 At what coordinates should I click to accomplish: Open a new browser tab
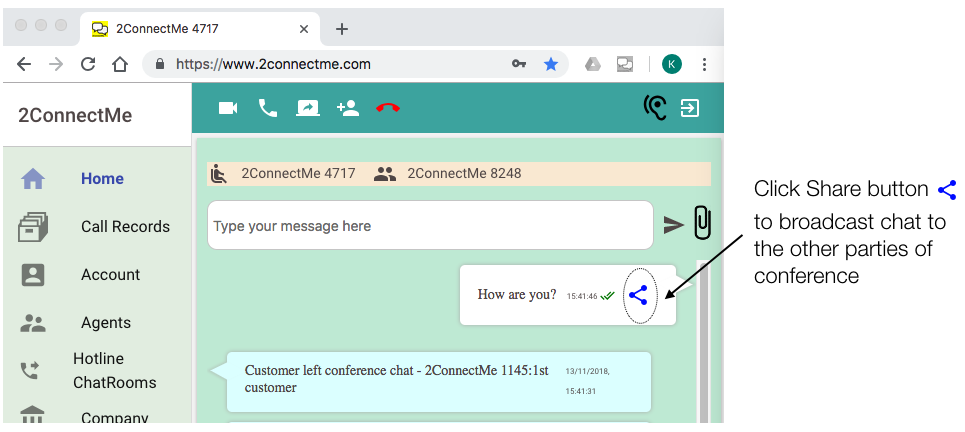(x=342, y=29)
